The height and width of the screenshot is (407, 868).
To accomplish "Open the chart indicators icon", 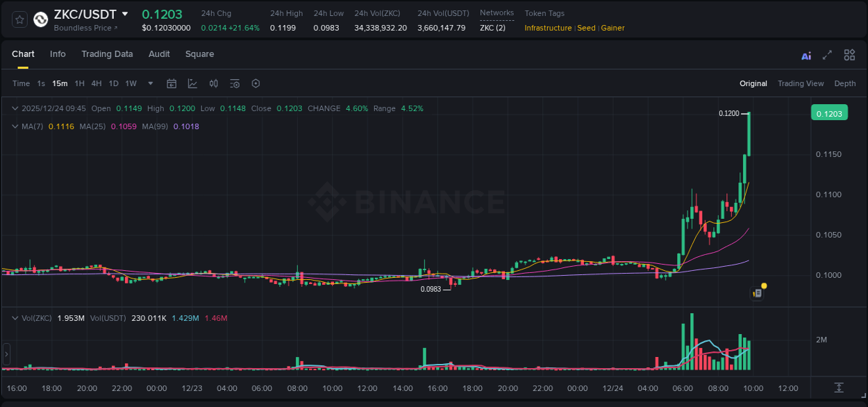I will click(x=192, y=83).
